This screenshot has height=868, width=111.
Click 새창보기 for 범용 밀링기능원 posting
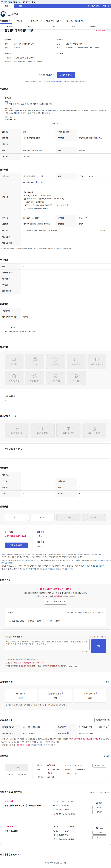99,812
